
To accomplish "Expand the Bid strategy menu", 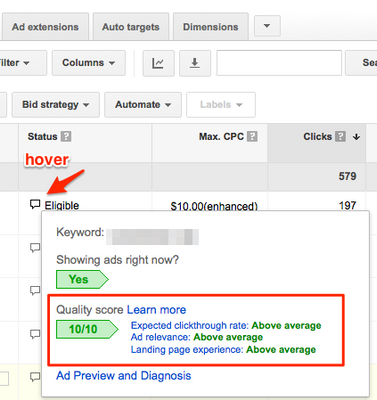I will 56,105.
